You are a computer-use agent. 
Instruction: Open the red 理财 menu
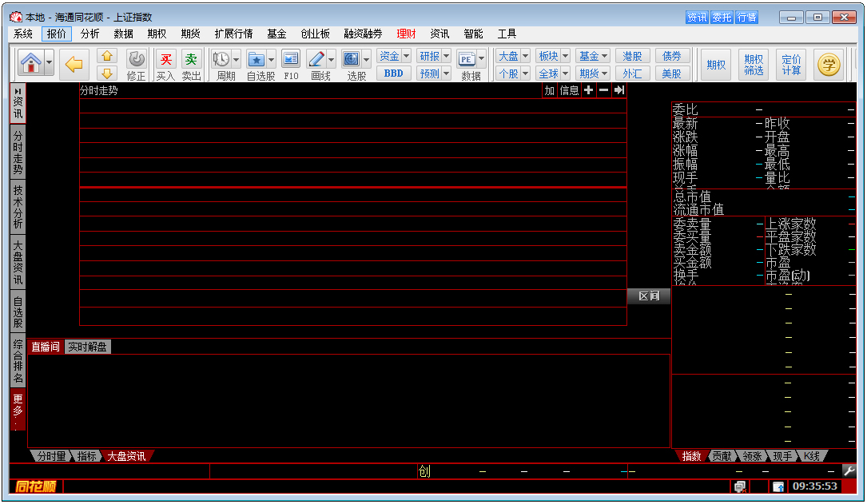[x=406, y=34]
